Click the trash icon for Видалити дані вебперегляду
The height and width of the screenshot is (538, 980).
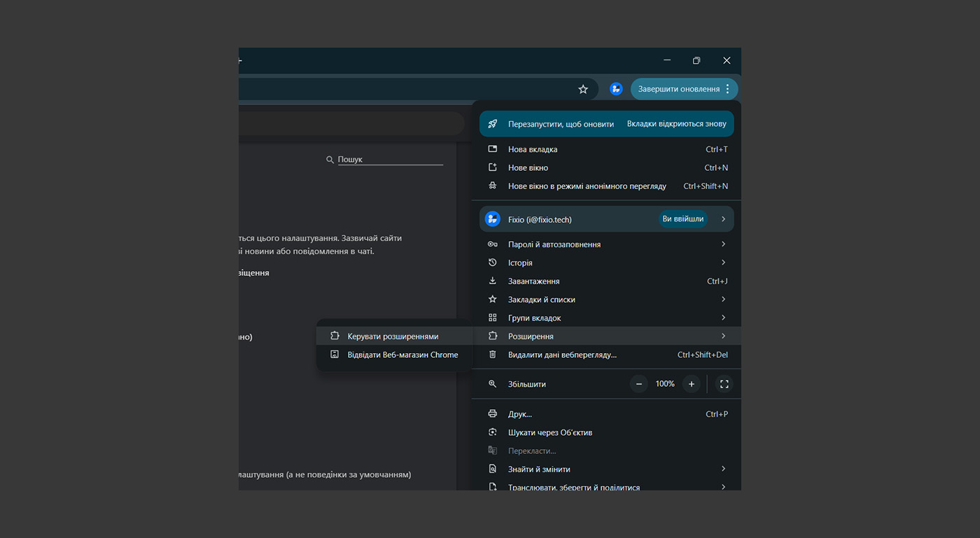point(493,354)
